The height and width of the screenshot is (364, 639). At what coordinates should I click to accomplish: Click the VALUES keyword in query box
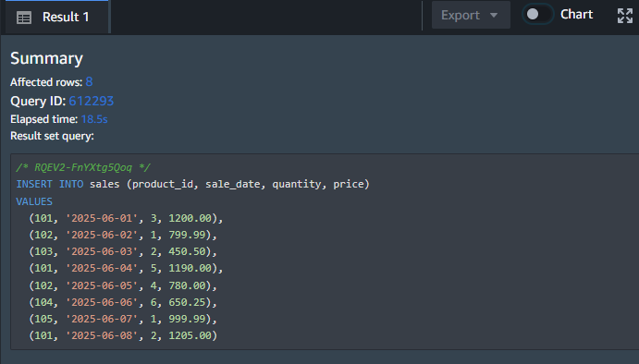pos(34,201)
